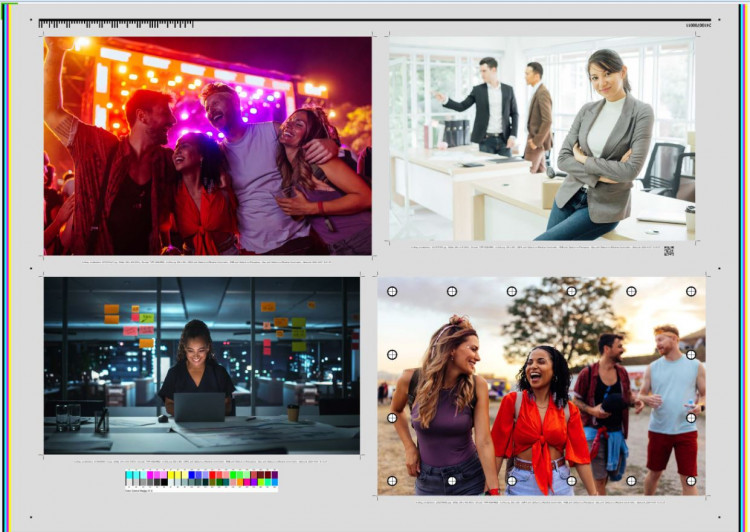The width and height of the screenshot is (750, 532).
Task: Select the concert party photo with purple lights
Action: (207, 146)
